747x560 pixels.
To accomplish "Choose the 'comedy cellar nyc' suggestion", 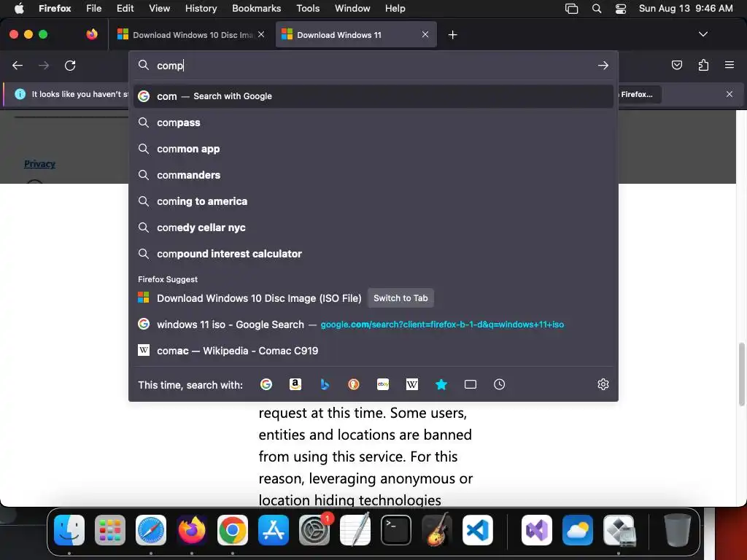I will (x=373, y=227).
